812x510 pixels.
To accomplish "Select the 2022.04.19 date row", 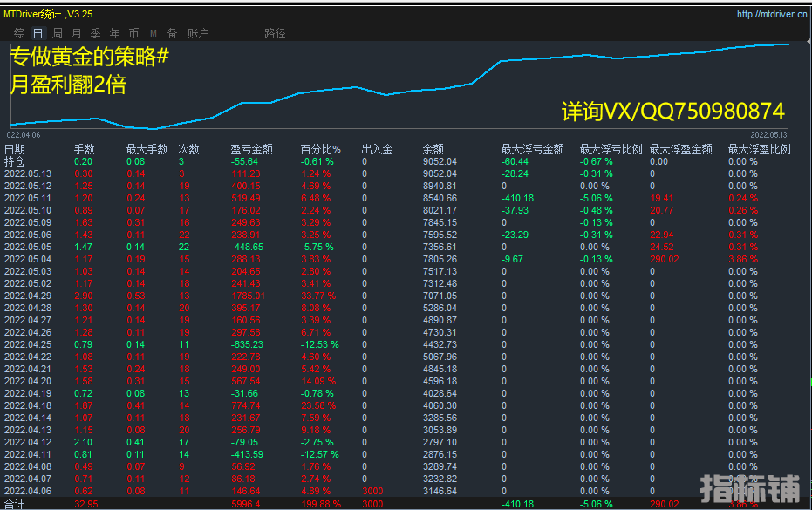I will (28, 393).
